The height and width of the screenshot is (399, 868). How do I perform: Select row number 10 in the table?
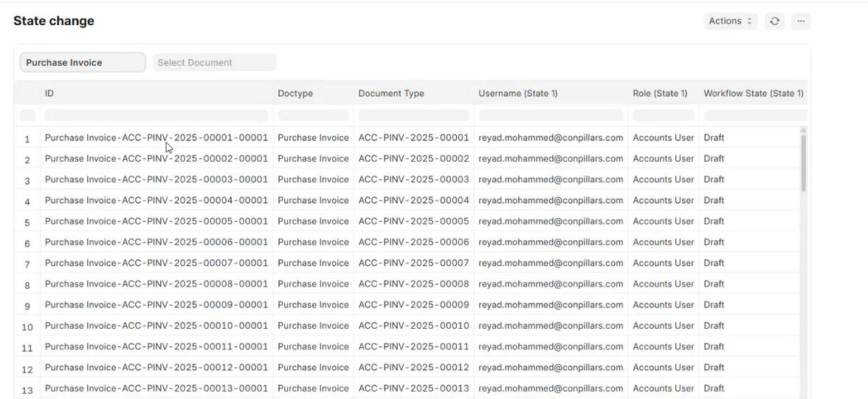pos(27,327)
